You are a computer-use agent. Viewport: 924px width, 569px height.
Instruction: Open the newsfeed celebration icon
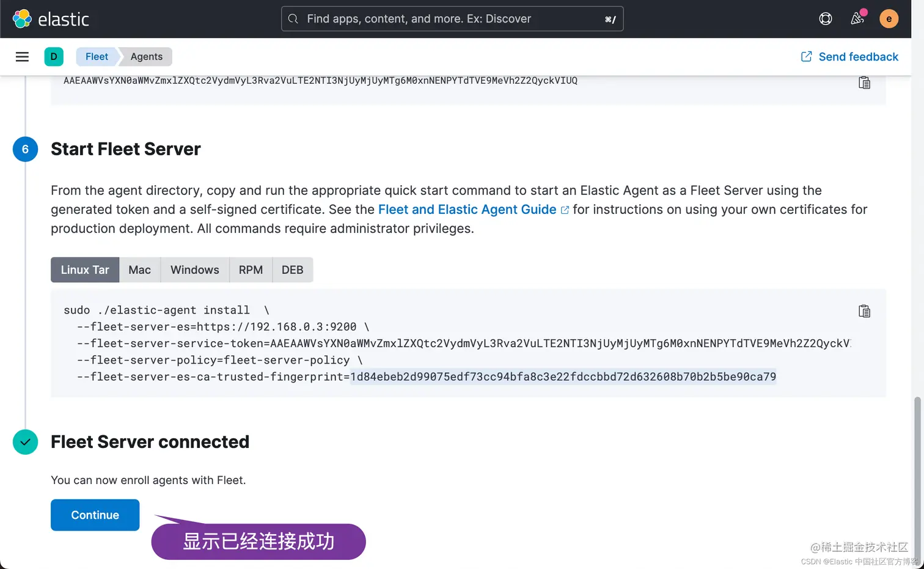pyautogui.click(x=857, y=19)
